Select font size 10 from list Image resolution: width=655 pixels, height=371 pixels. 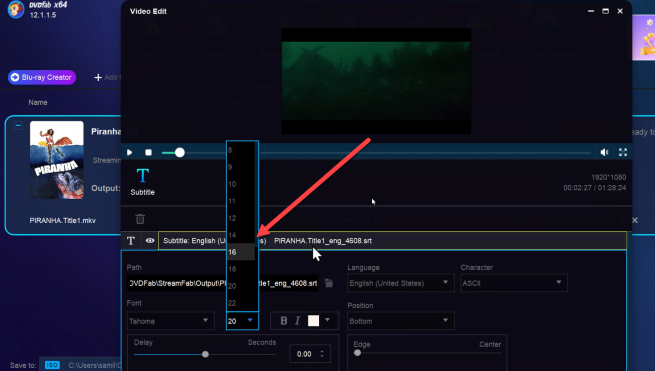(x=241, y=184)
